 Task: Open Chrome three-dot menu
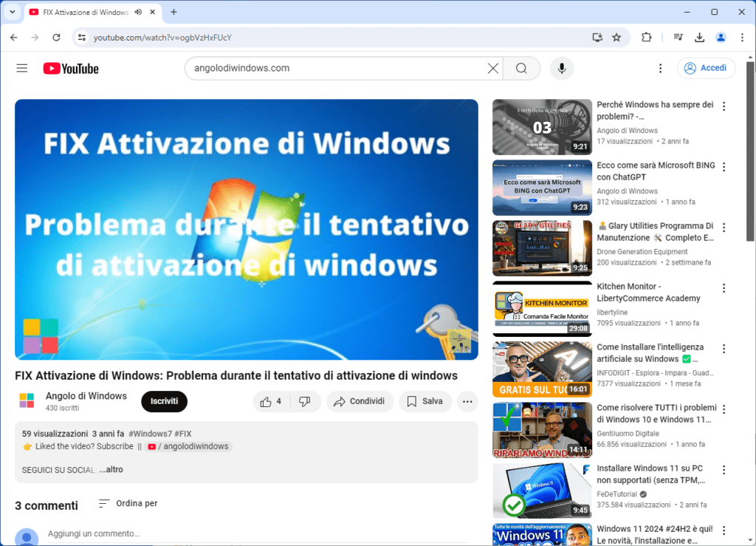click(x=742, y=37)
